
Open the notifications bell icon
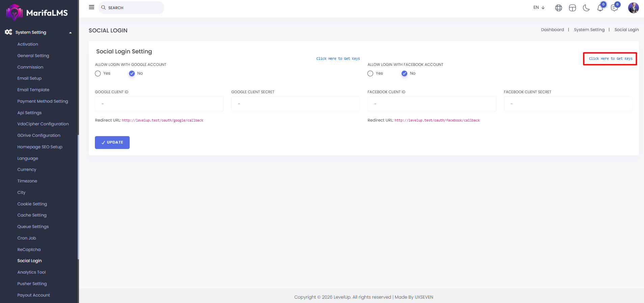600,8
